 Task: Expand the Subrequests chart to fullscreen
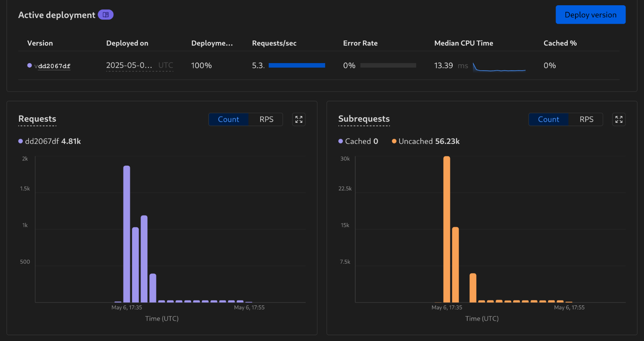(x=619, y=119)
